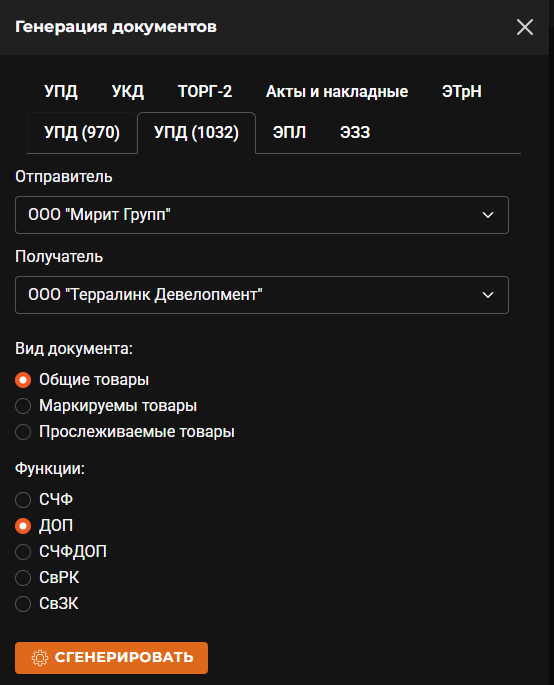The height and width of the screenshot is (685, 554).
Task: Switch to the УПД (970) sub-tab
Action: click(82, 132)
